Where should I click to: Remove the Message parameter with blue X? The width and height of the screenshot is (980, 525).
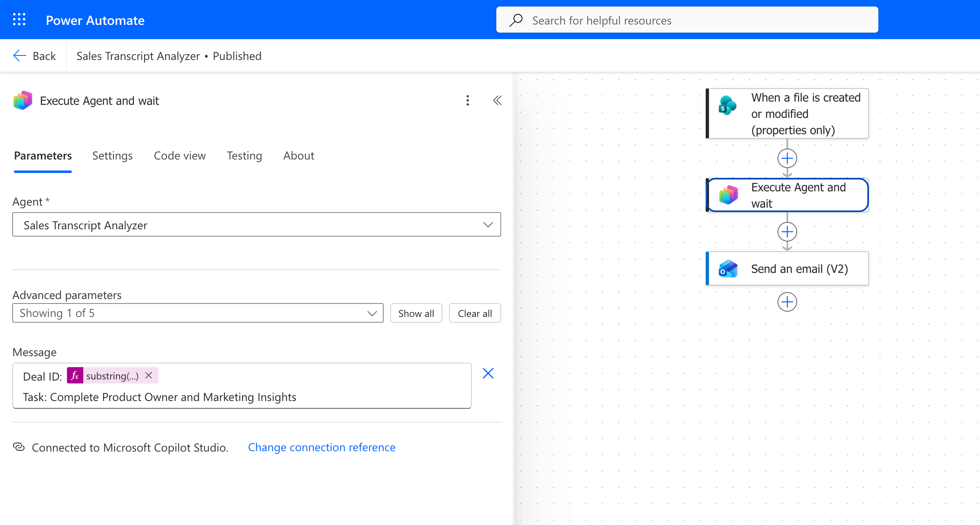coord(488,373)
